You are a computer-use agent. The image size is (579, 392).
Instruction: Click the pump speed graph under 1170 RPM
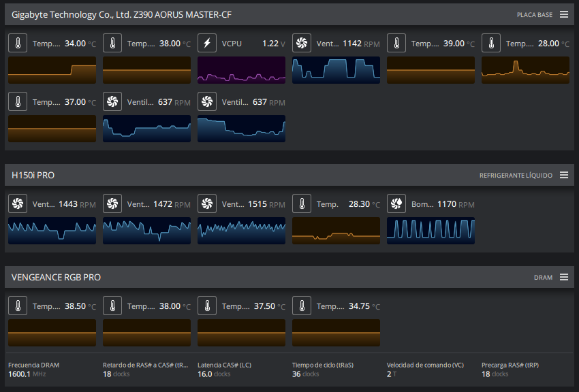pyautogui.click(x=431, y=231)
